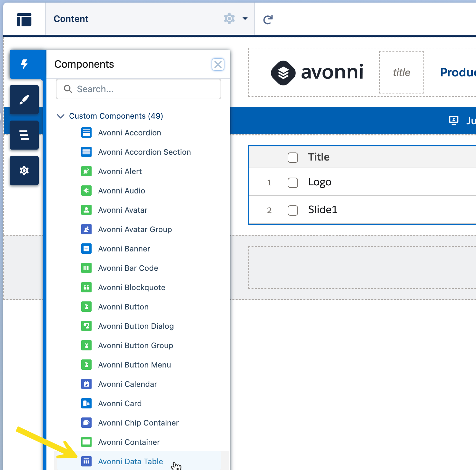Viewport: 476px width, 470px height.
Task: Click the avonni logo in header
Action: point(317,73)
